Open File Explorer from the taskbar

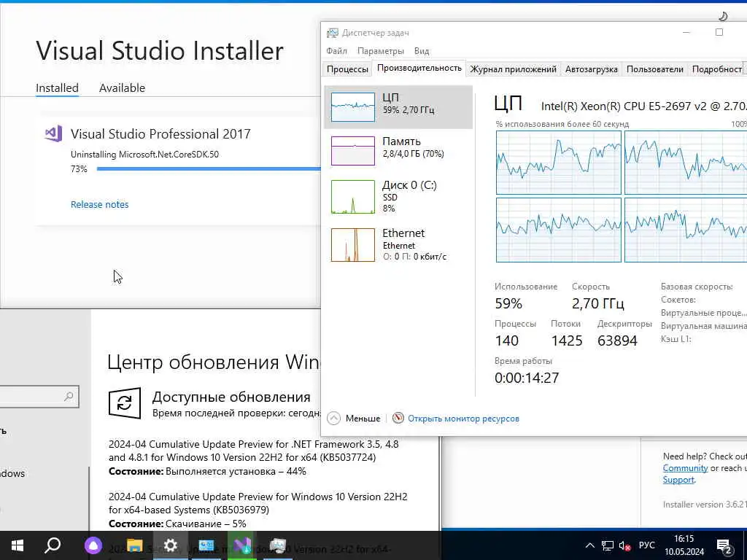coord(134,545)
